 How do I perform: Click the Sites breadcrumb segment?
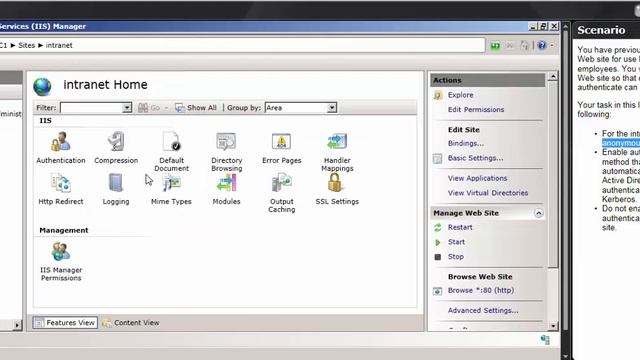[x=27, y=45]
